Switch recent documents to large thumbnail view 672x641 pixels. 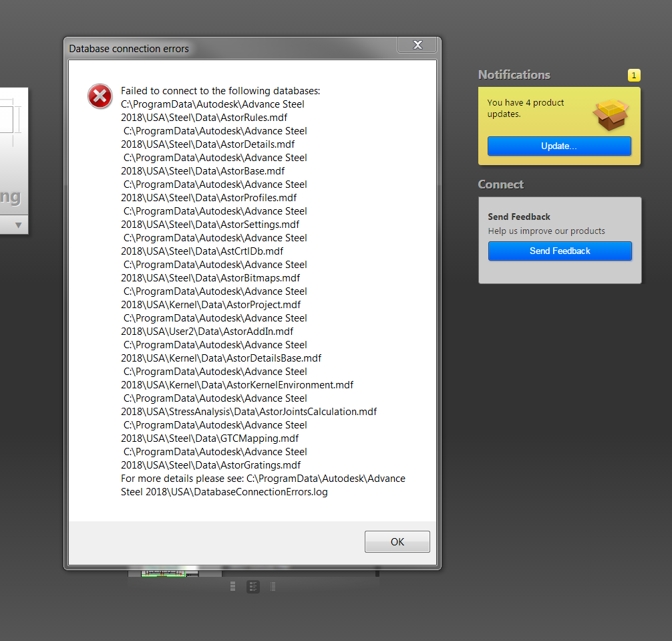[x=232, y=586]
